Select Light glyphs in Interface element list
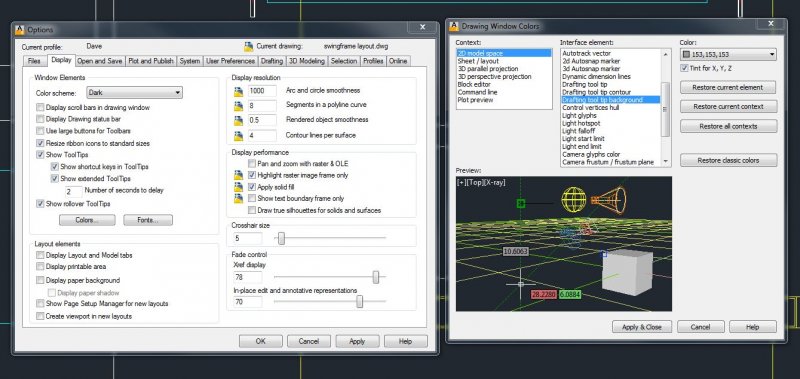Screen dimensions: 800x379 [x=579, y=116]
